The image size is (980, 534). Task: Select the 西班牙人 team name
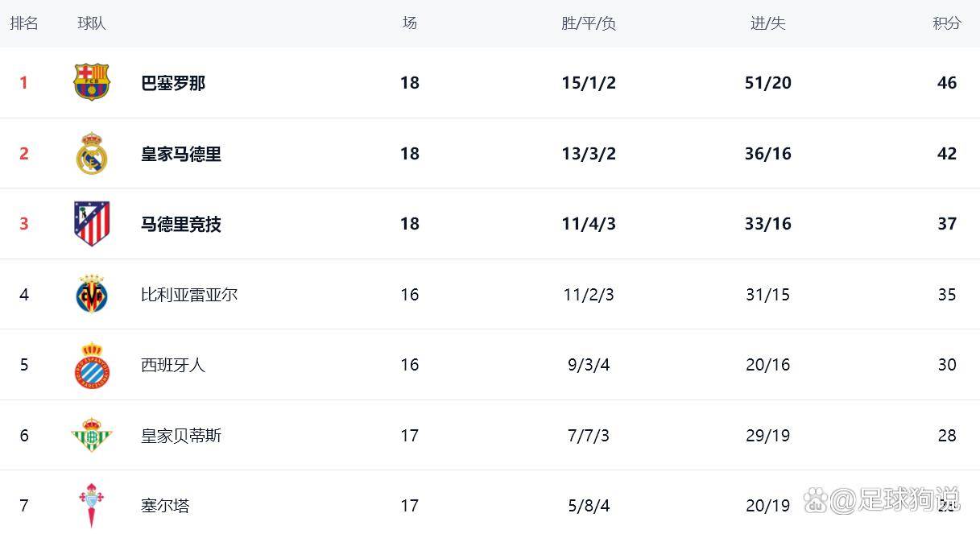point(173,365)
